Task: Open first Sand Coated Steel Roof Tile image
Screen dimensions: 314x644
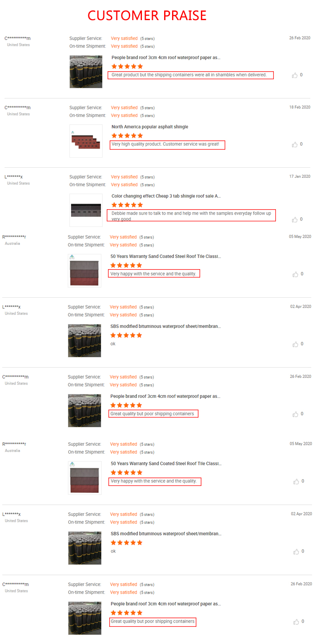Action: coord(85,270)
